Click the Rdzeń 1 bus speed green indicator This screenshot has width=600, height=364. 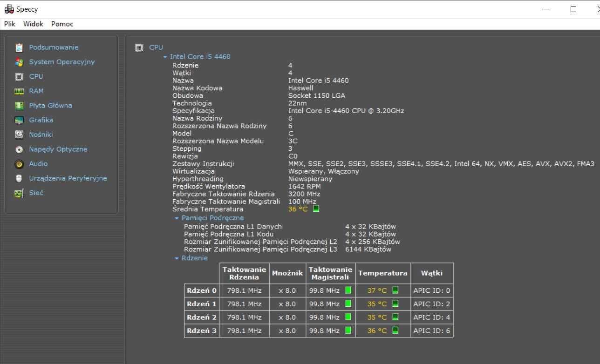pos(348,303)
